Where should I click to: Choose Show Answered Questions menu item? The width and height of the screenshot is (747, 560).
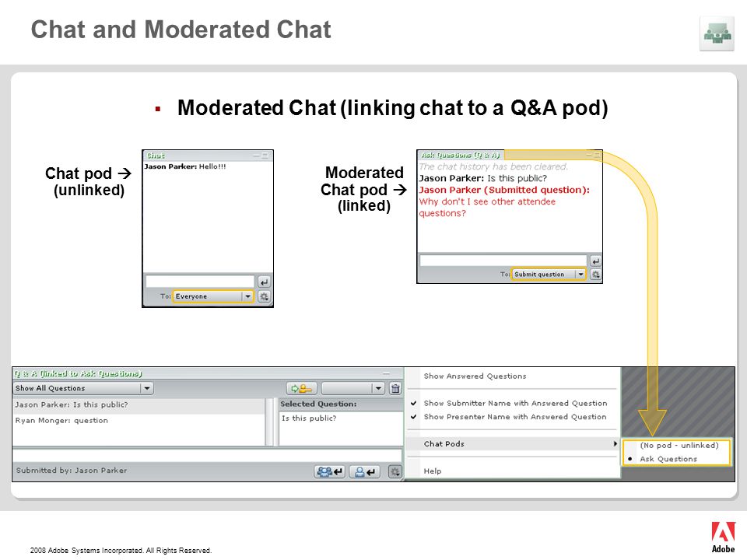[x=475, y=376]
